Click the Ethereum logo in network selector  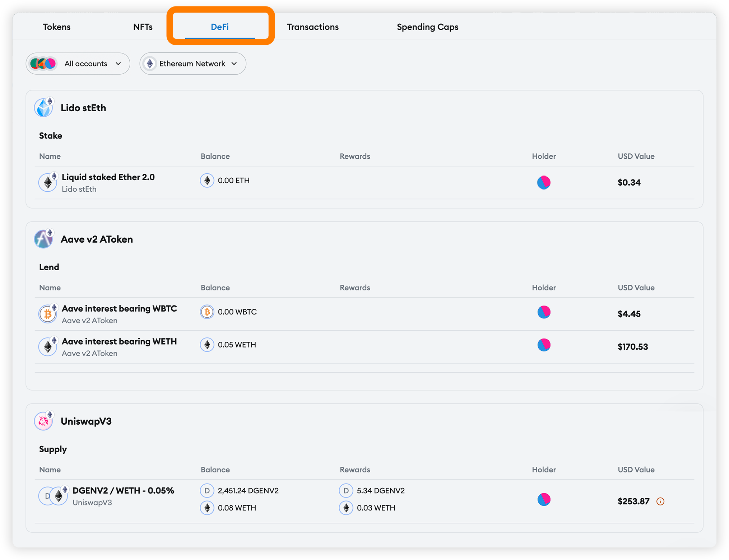(x=150, y=64)
